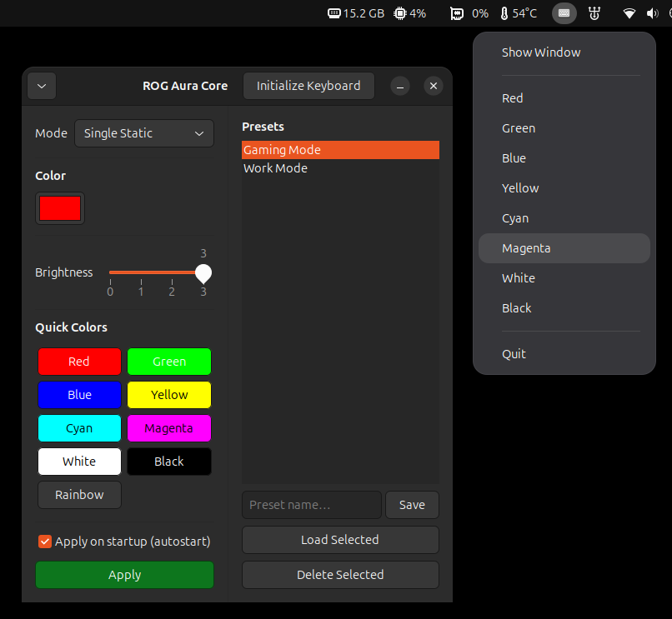Image resolution: width=672 pixels, height=619 pixels.
Task: Choose the Black quick color button
Action: tap(169, 462)
